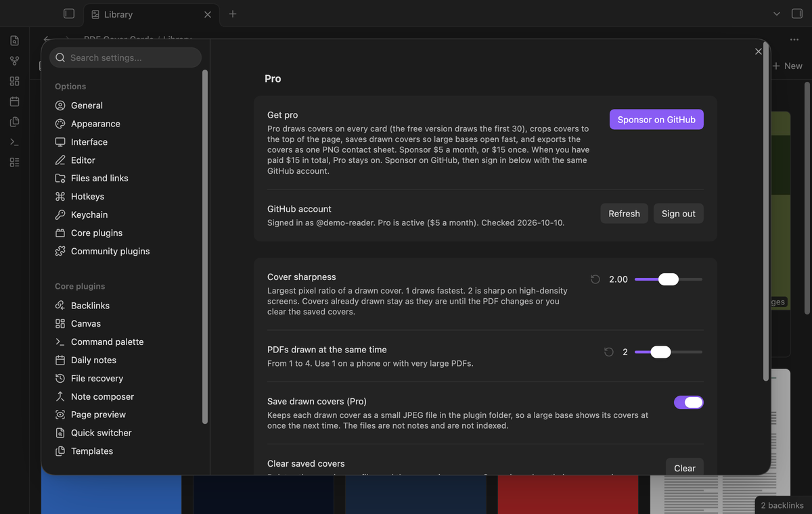Close the Library tab
Screen dimensions: 812x514
[x=208, y=14]
